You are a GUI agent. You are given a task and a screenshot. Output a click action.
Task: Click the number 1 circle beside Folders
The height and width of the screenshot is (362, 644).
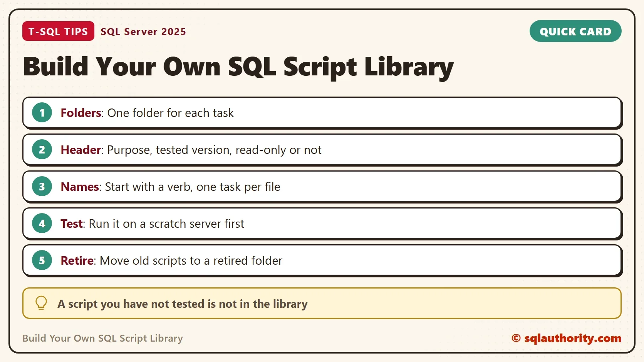coord(42,113)
